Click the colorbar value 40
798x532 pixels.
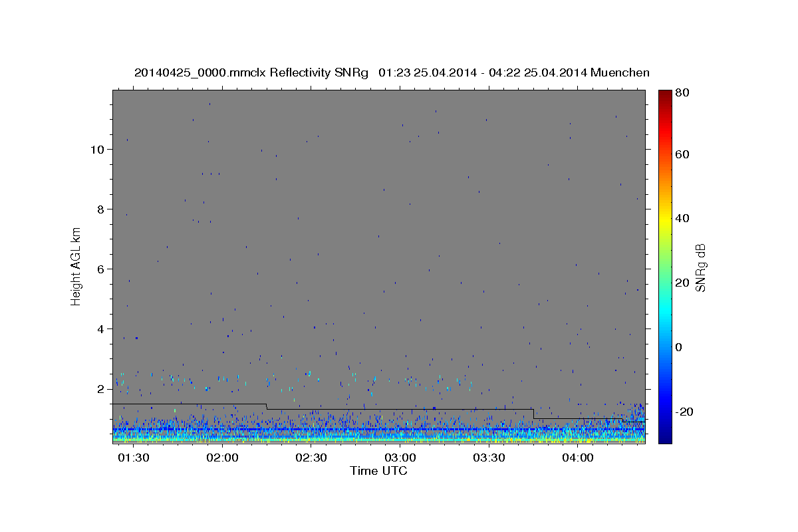[682, 218]
